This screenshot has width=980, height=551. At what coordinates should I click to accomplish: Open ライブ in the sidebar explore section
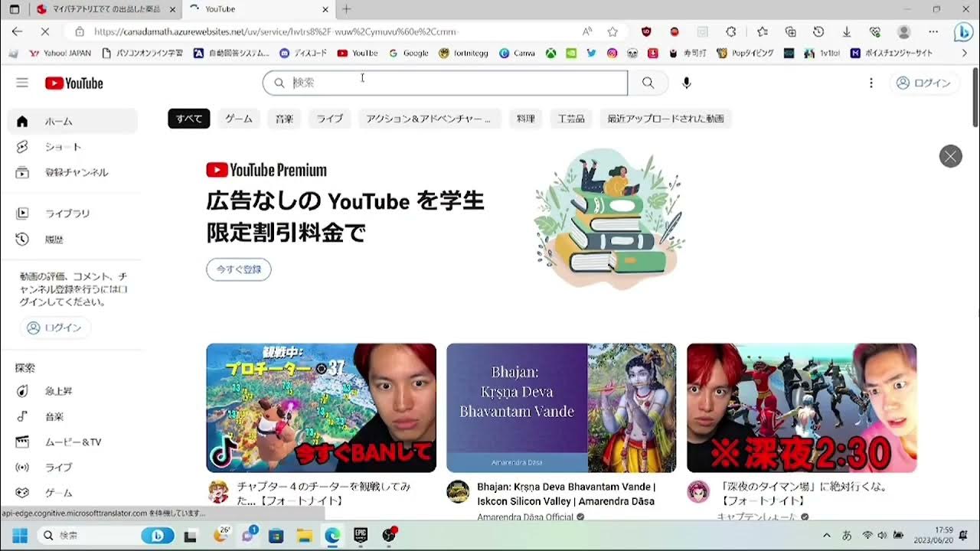pyautogui.click(x=73, y=467)
